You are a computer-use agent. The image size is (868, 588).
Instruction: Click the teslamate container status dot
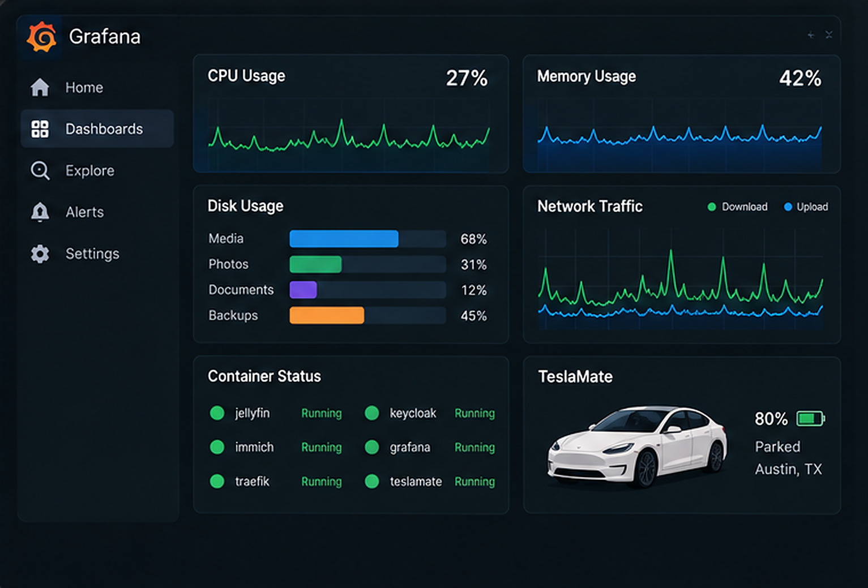pos(371,481)
